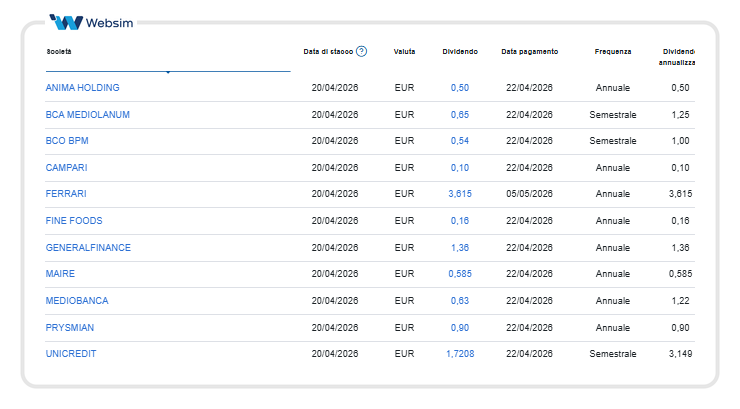Open the BCA MEDIOLANUM company link
Image resolution: width=740 pixels, height=409 pixels.
pos(88,115)
